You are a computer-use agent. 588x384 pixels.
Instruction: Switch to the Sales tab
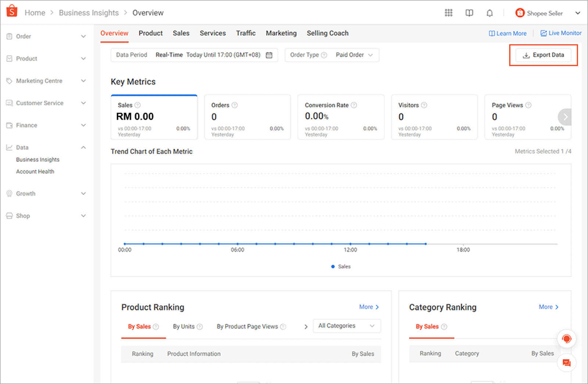[x=181, y=33]
